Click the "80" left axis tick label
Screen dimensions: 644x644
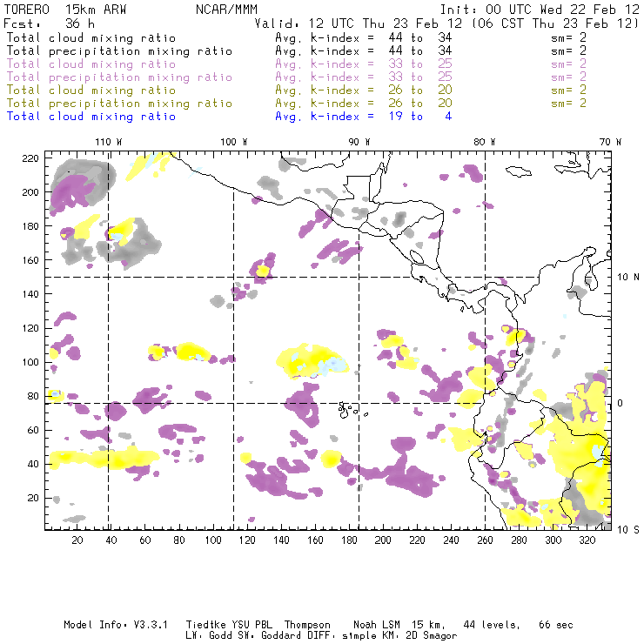33,396
